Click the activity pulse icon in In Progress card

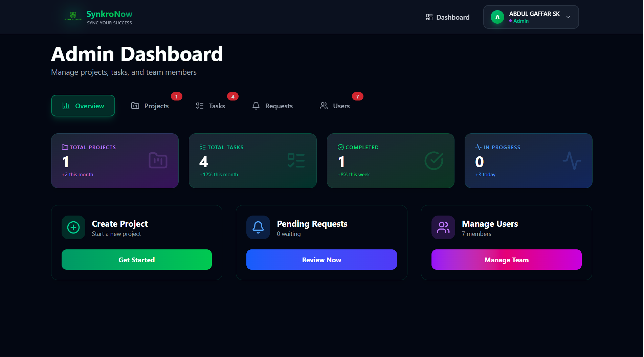[572, 161]
